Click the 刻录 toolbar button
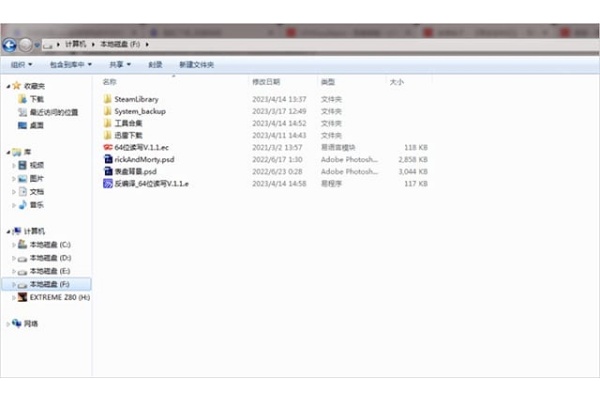 click(x=155, y=65)
